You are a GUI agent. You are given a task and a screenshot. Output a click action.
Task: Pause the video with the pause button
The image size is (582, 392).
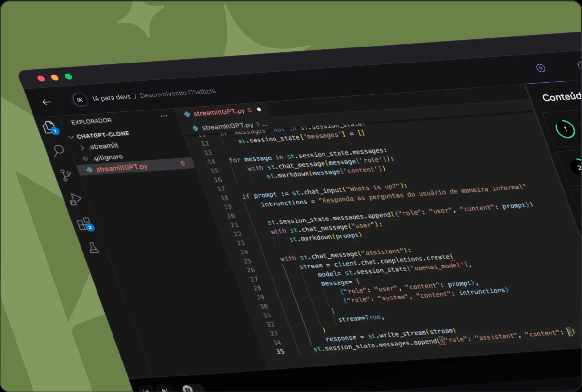click(x=187, y=388)
